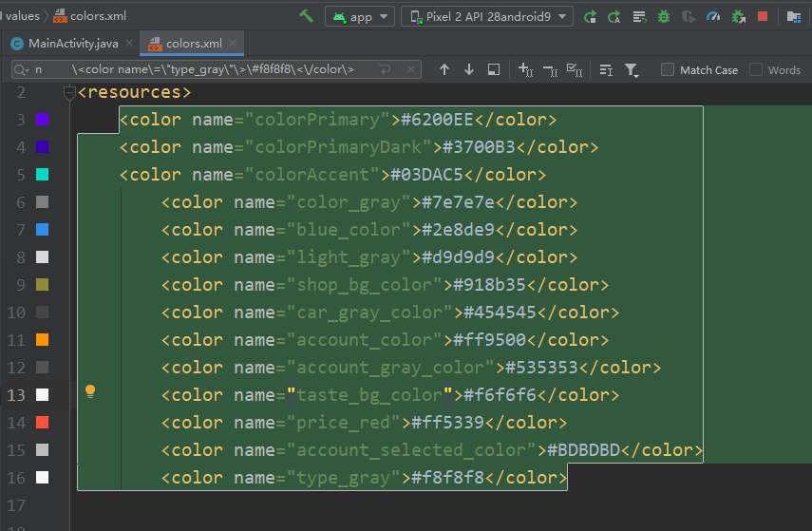
Task: Enable the Words checkbox
Action: [756, 69]
